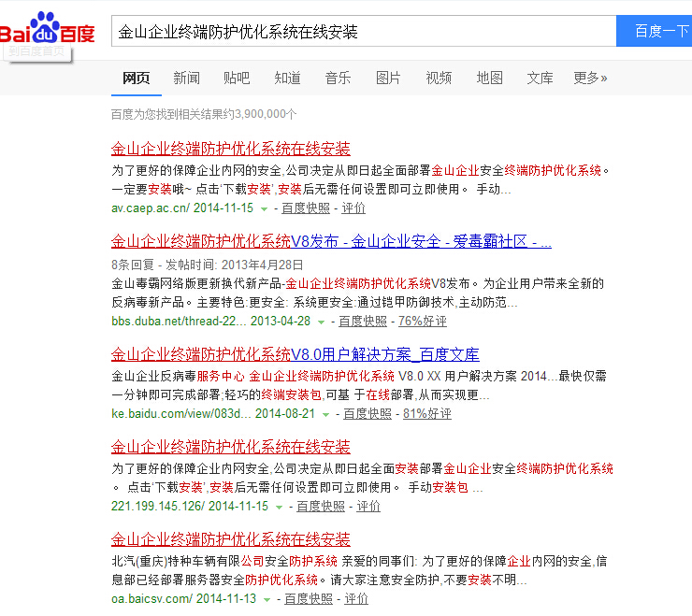Click the 81%好评 rating link
Screen dimensions: 692x616
coord(426,414)
